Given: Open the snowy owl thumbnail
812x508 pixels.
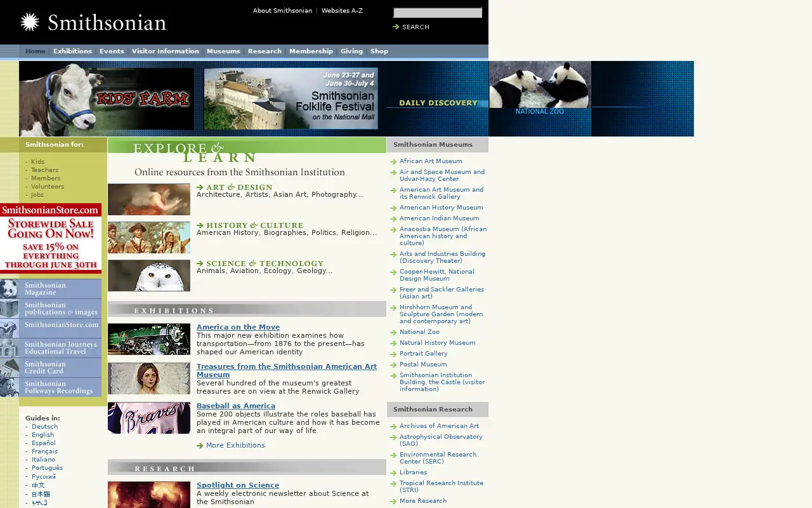Looking at the screenshot, I should 149,276.
